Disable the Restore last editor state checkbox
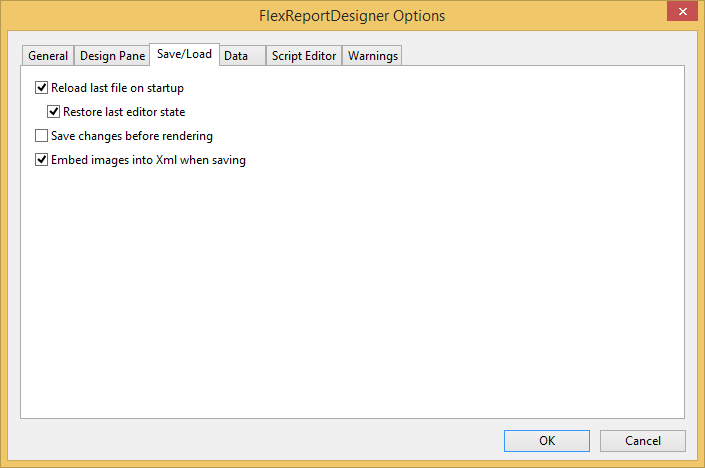This screenshot has width=705, height=468. 54,112
